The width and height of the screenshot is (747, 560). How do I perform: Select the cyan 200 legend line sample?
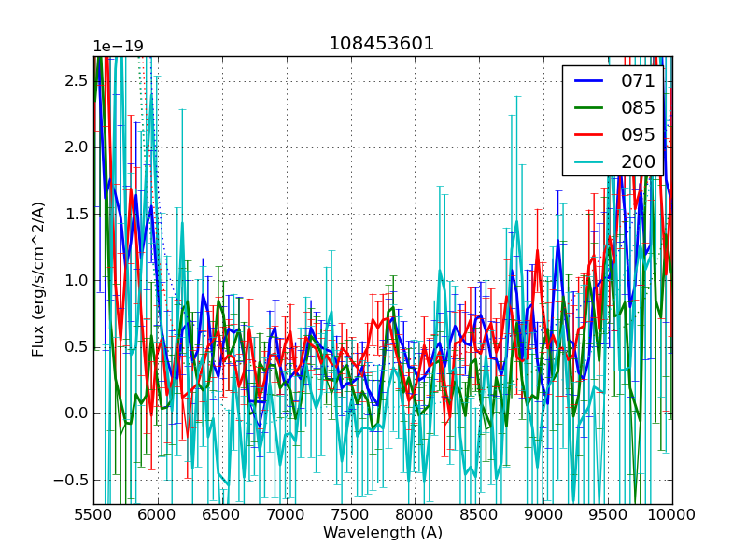pyautogui.click(x=590, y=161)
